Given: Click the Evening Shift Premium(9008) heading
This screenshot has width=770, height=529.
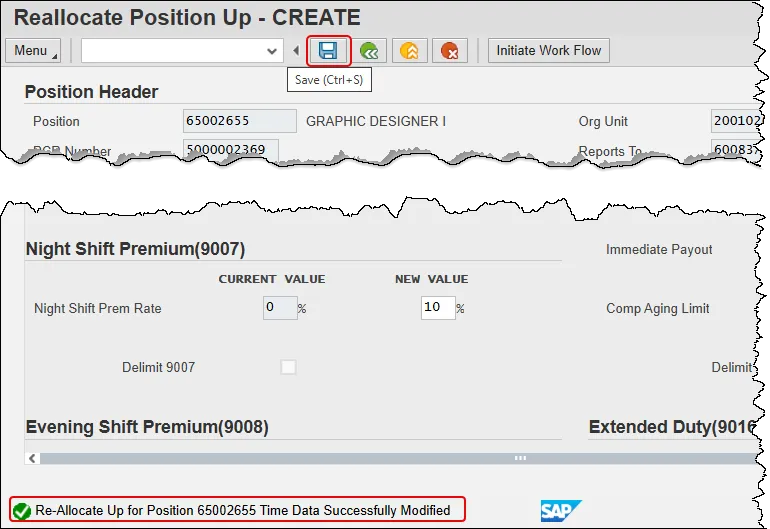Looking at the screenshot, I should [147, 427].
